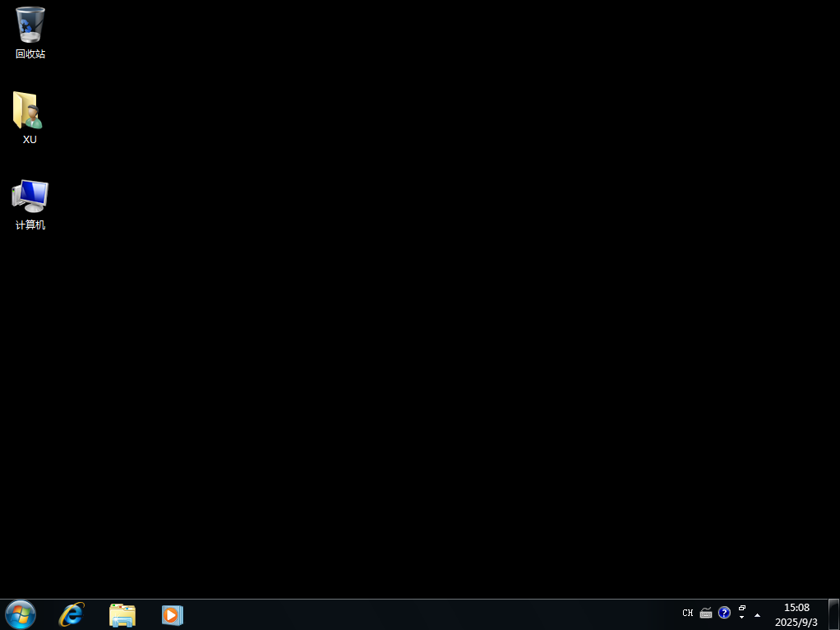The height and width of the screenshot is (630, 840).
Task: Click the soft keyboard IME icon
Action: pos(706,613)
